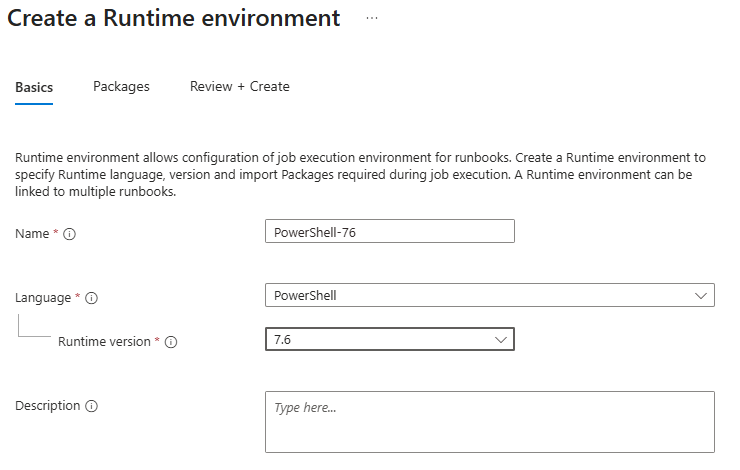Switch to the Basics tab
The width and height of the screenshot is (740, 470).
[x=34, y=87]
